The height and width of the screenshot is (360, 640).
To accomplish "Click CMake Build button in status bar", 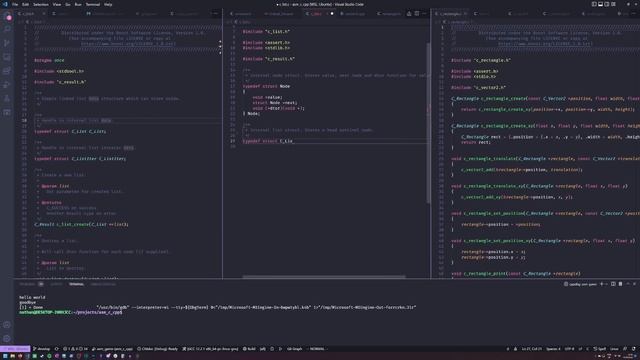I will (x=249, y=349).
